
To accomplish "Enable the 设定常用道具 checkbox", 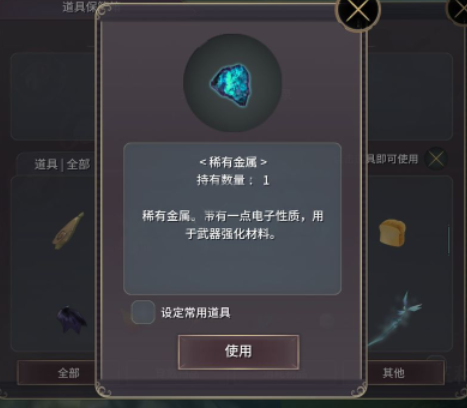I will point(143,312).
